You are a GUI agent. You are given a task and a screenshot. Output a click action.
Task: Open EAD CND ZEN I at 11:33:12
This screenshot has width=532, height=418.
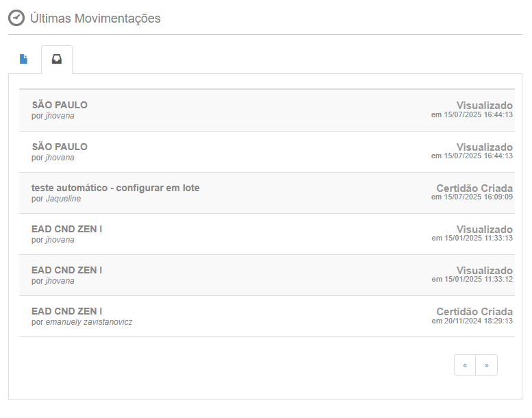point(67,270)
